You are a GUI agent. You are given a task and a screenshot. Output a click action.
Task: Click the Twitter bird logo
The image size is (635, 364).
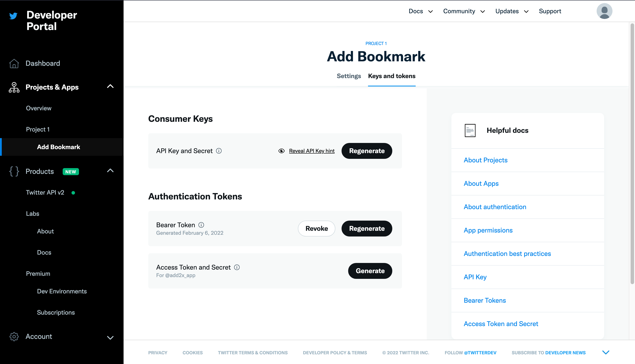click(13, 16)
